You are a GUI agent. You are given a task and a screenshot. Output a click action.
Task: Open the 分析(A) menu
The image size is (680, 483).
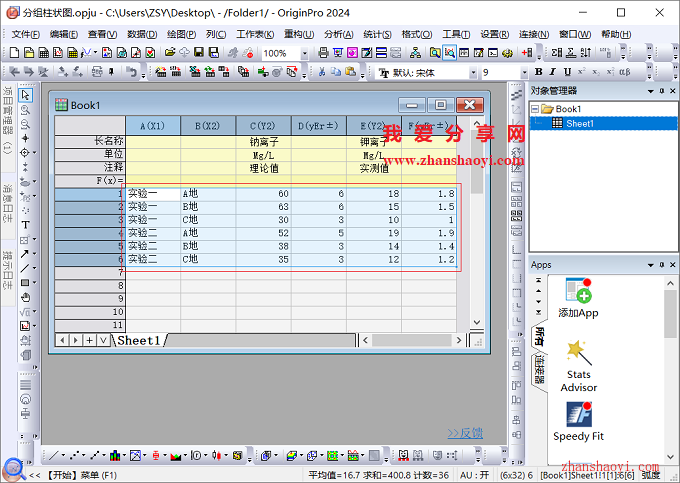click(339, 34)
